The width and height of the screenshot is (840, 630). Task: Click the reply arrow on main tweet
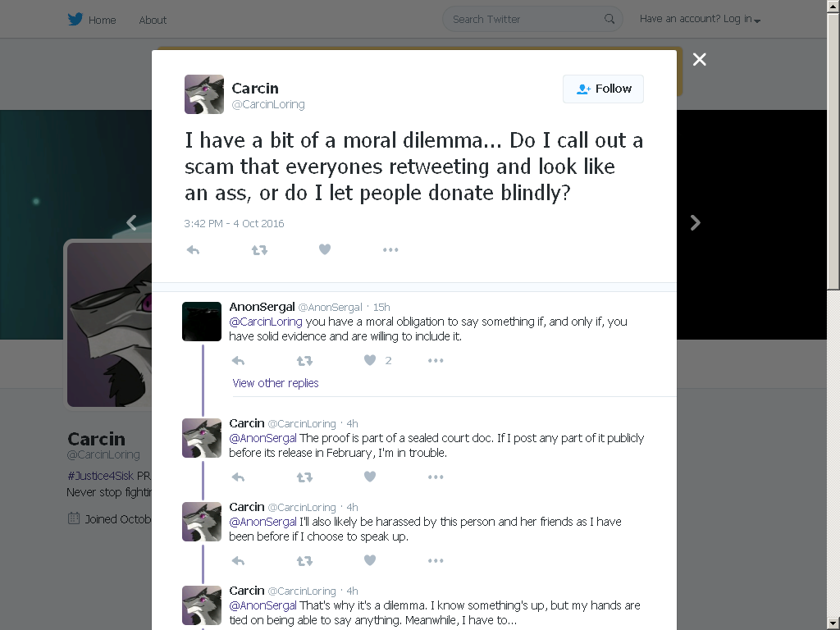pos(193,250)
